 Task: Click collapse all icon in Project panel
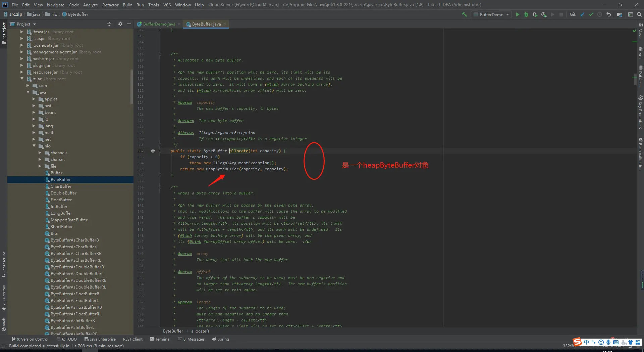(109, 24)
